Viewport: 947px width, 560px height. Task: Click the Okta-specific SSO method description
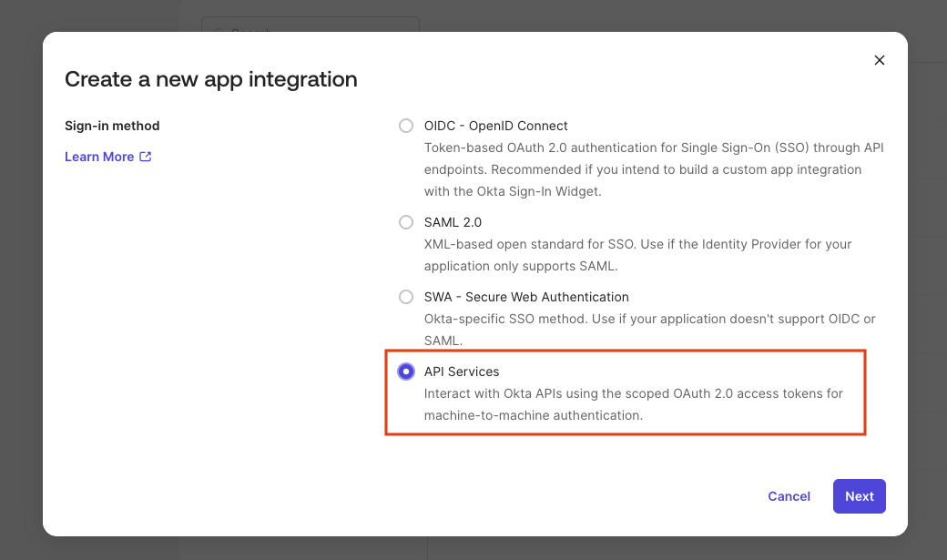(649, 330)
